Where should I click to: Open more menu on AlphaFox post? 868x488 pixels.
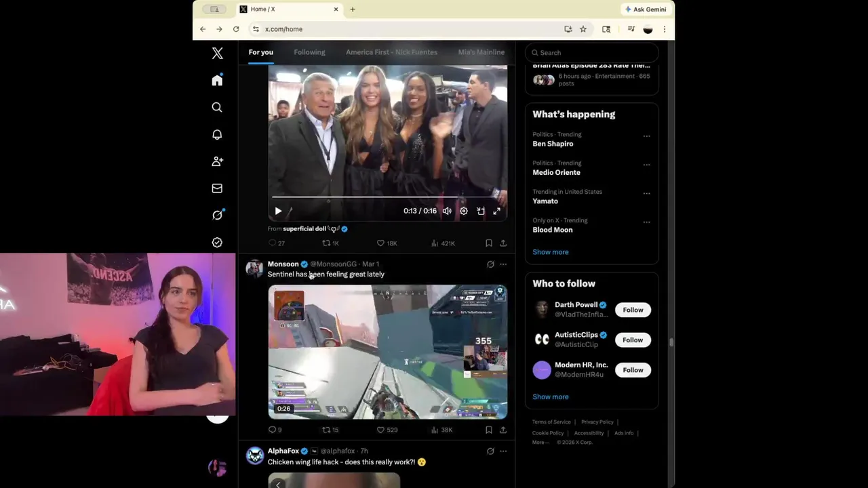(x=503, y=451)
